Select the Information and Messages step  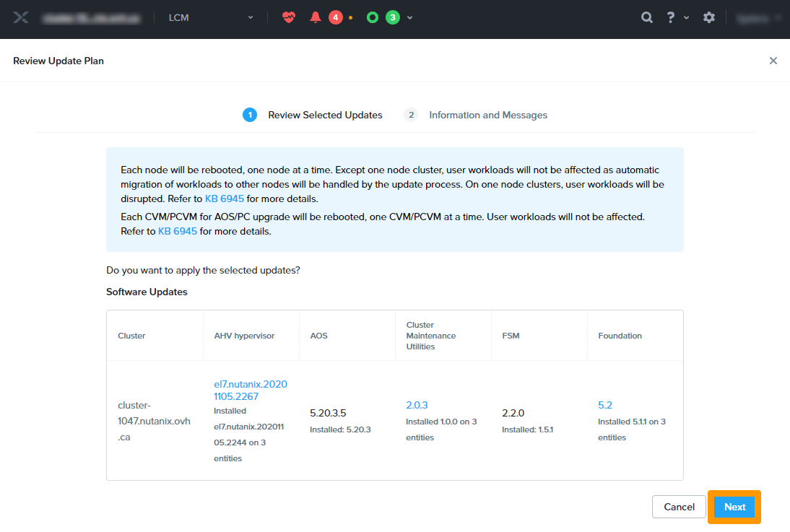point(487,115)
